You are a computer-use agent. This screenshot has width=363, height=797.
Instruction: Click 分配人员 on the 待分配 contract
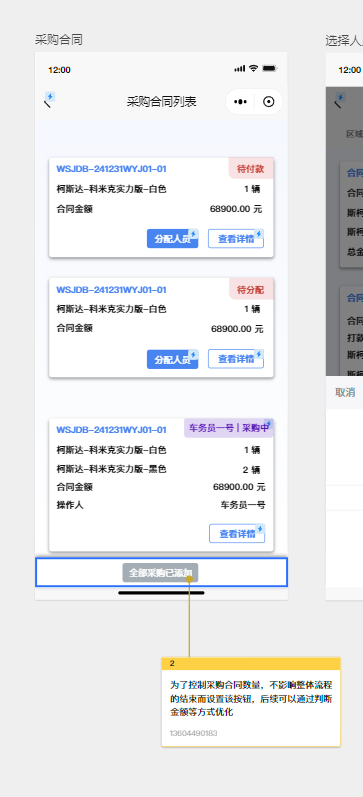172,359
